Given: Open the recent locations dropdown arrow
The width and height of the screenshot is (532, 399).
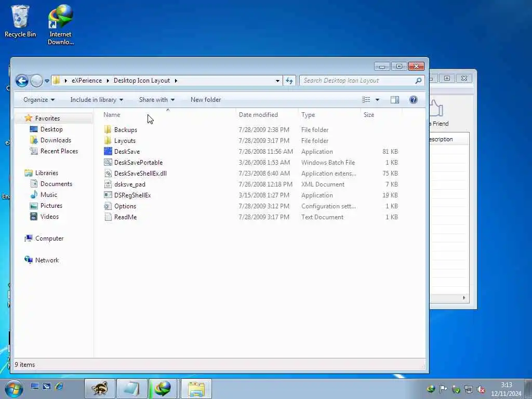Looking at the screenshot, I should 47,81.
